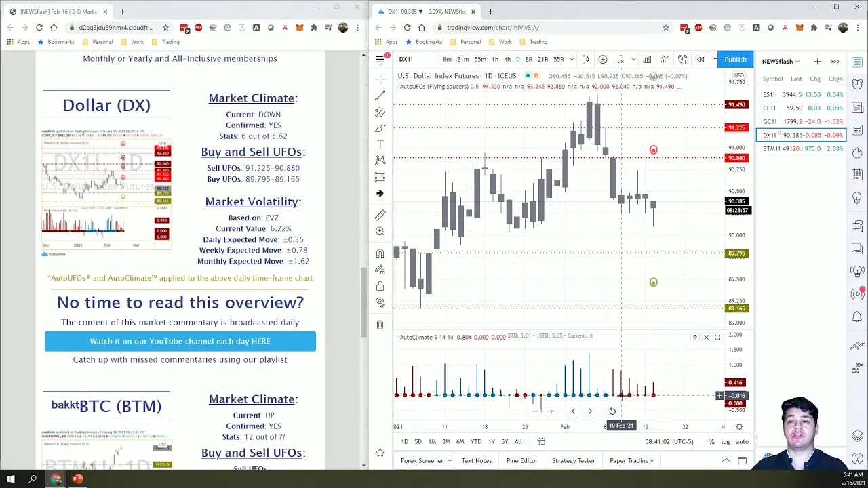
Task: Open the USD currency selector on price axis
Action: pos(738,75)
